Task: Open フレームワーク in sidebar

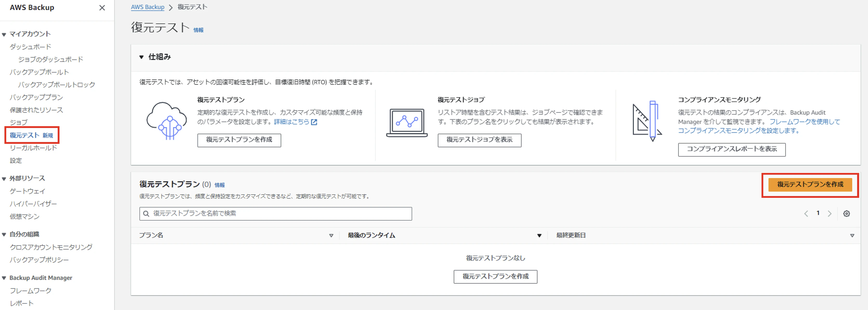Action: tap(30, 291)
